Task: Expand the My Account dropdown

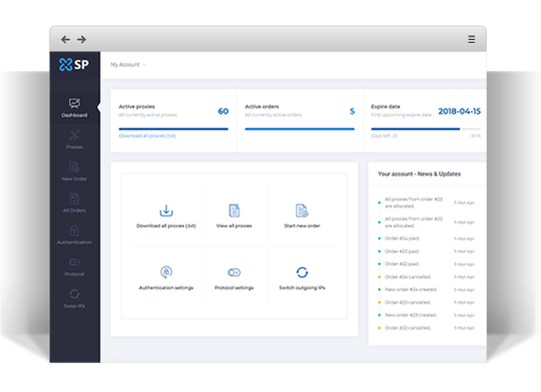Action: (128, 64)
